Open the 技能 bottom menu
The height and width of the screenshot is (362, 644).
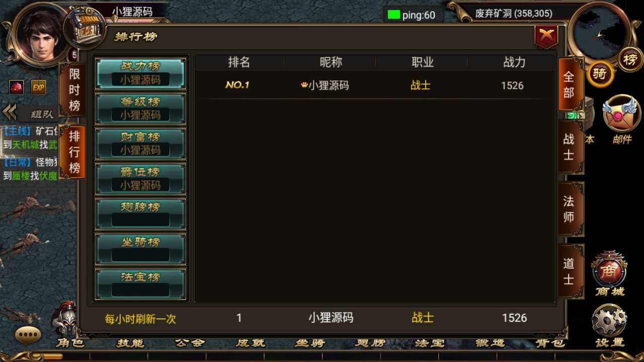[130, 343]
